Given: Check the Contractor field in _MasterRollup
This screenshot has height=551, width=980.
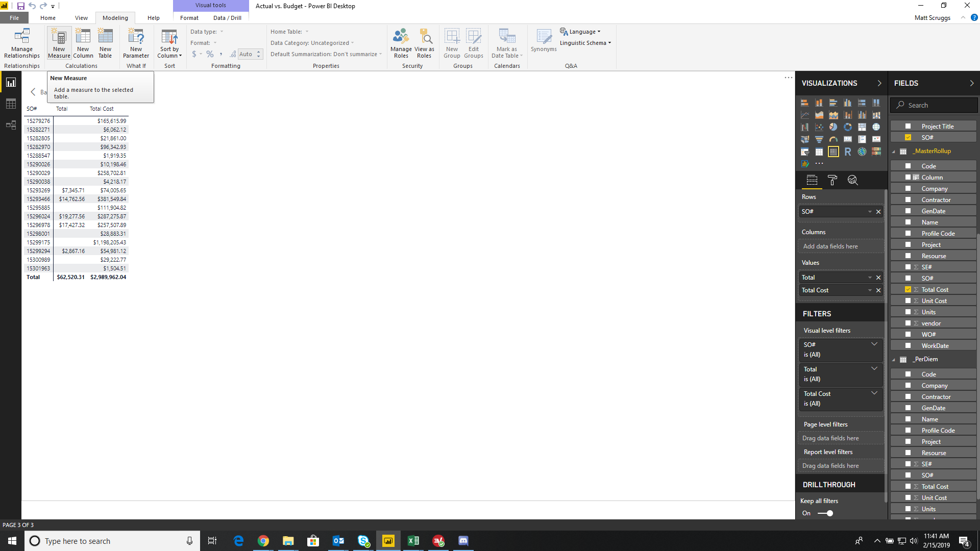Looking at the screenshot, I should pyautogui.click(x=908, y=199).
